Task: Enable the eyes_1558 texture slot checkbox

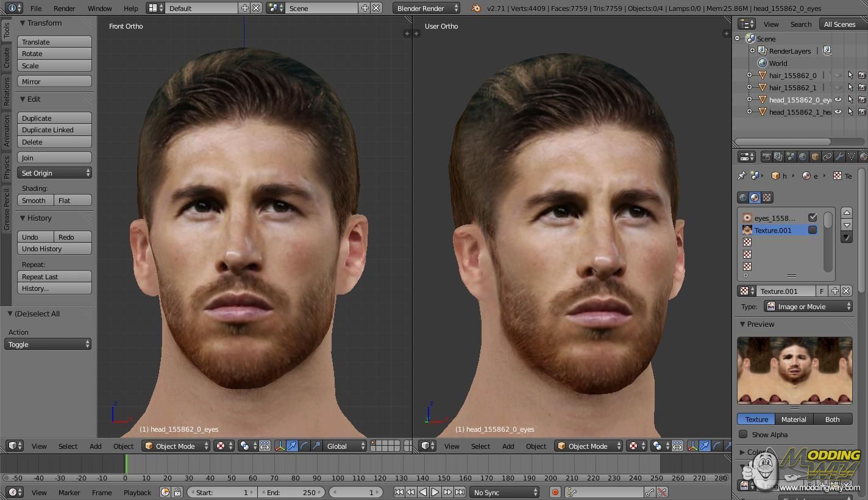Action: [813, 218]
